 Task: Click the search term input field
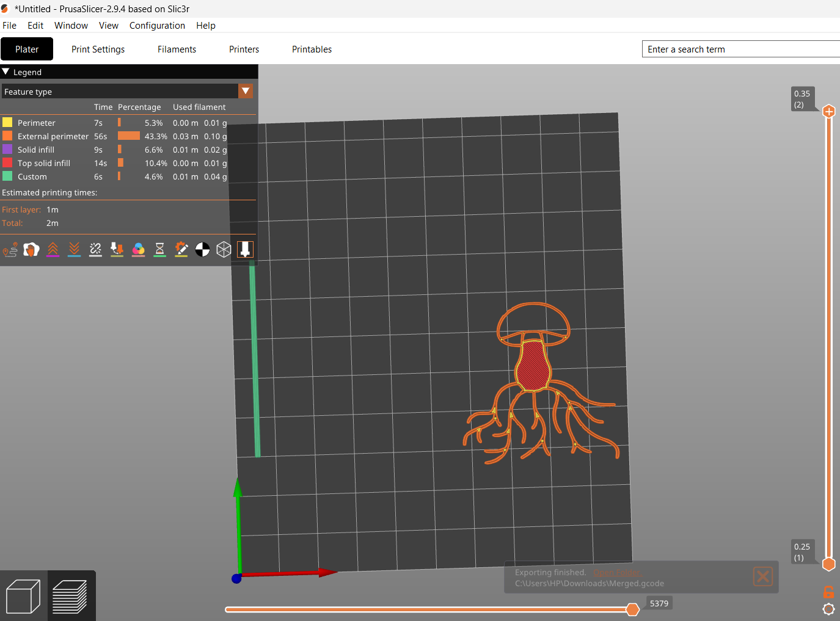(741, 49)
